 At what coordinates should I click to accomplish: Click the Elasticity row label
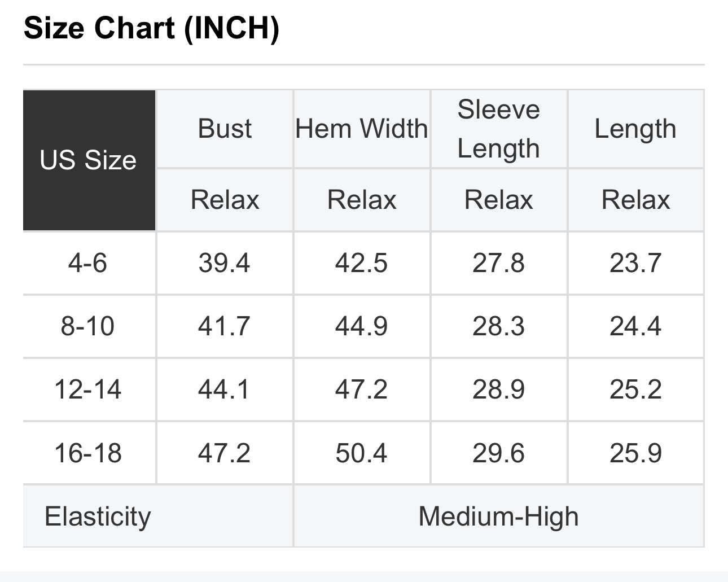point(98,517)
